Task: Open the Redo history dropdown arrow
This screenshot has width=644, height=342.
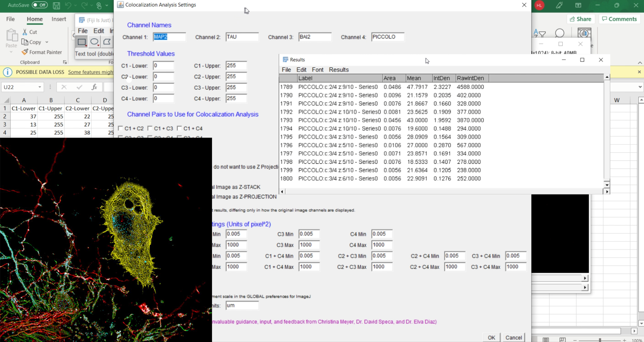Action: coord(91,5)
